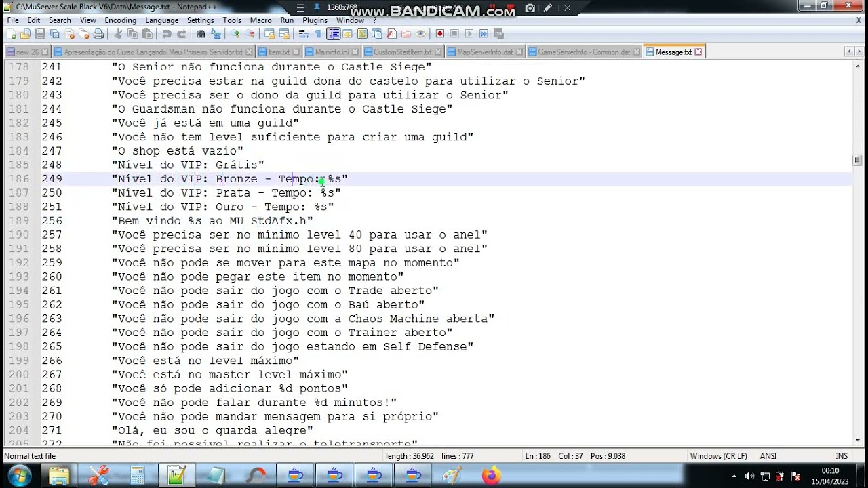Switch to the Mainlnfo.ini tab
Image resolution: width=868 pixels, height=488 pixels.
(x=332, y=52)
